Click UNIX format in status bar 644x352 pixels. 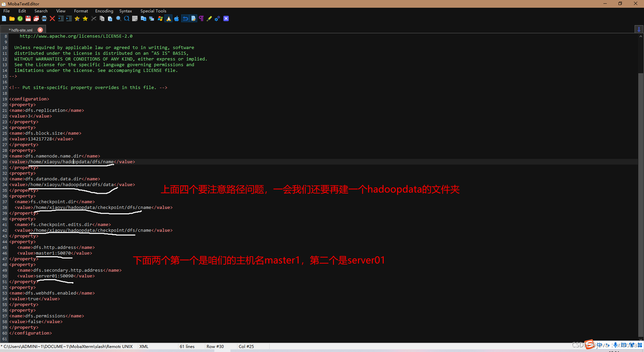point(127,346)
